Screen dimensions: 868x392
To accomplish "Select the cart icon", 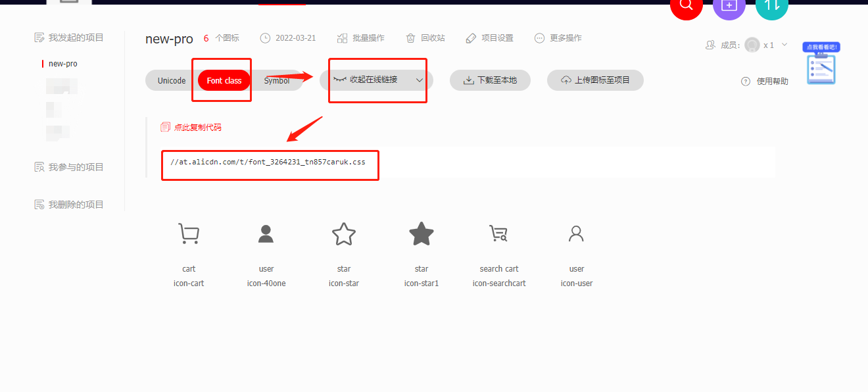I will point(189,233).
